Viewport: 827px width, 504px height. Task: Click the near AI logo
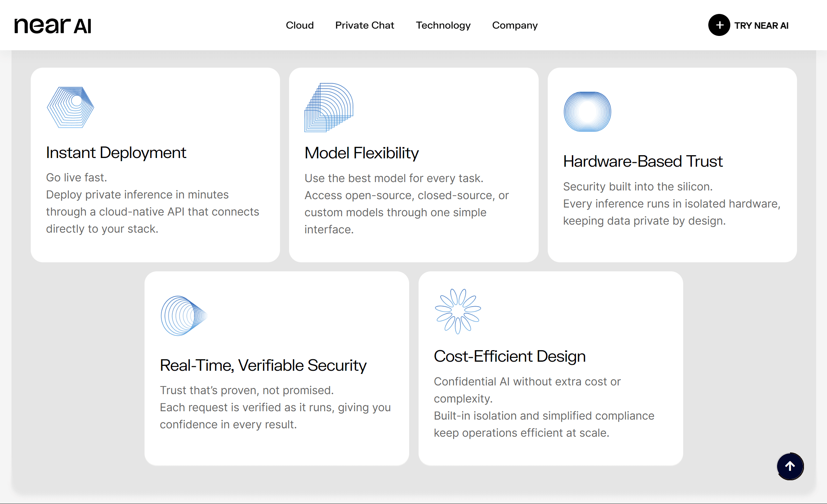(x=53, y=26)
